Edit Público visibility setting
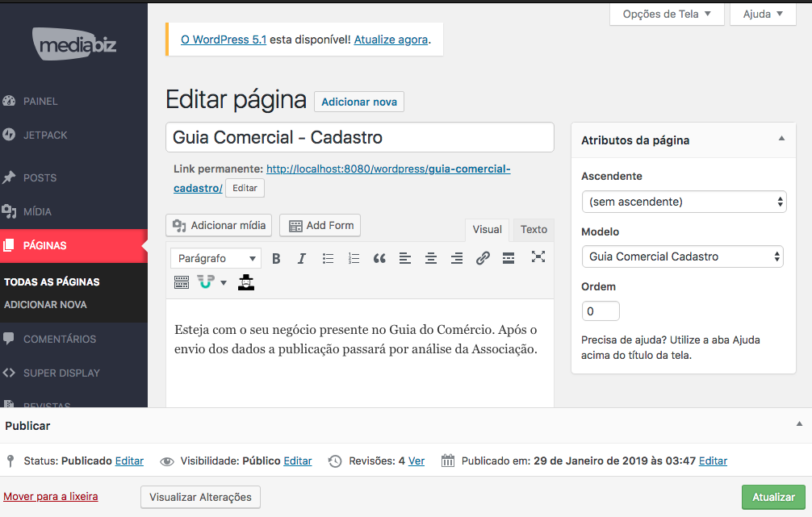Viewport: 812px width, 517px height. point(298,461)
